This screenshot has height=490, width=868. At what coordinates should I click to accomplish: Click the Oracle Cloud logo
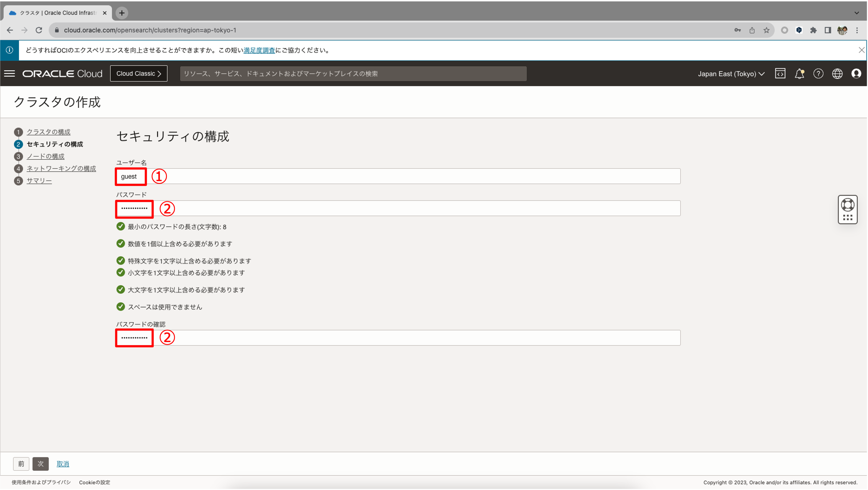pos(62,74)
